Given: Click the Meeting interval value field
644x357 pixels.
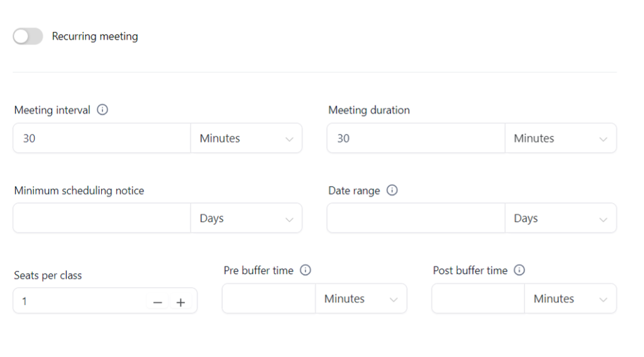Looking at the screenshot, I should click(102, 138).
